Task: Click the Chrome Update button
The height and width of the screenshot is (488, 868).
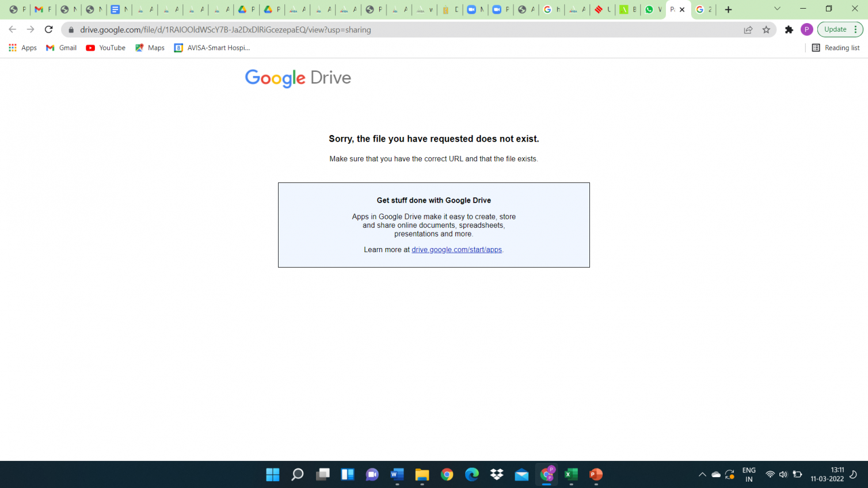Action: (x=835, y=29)
